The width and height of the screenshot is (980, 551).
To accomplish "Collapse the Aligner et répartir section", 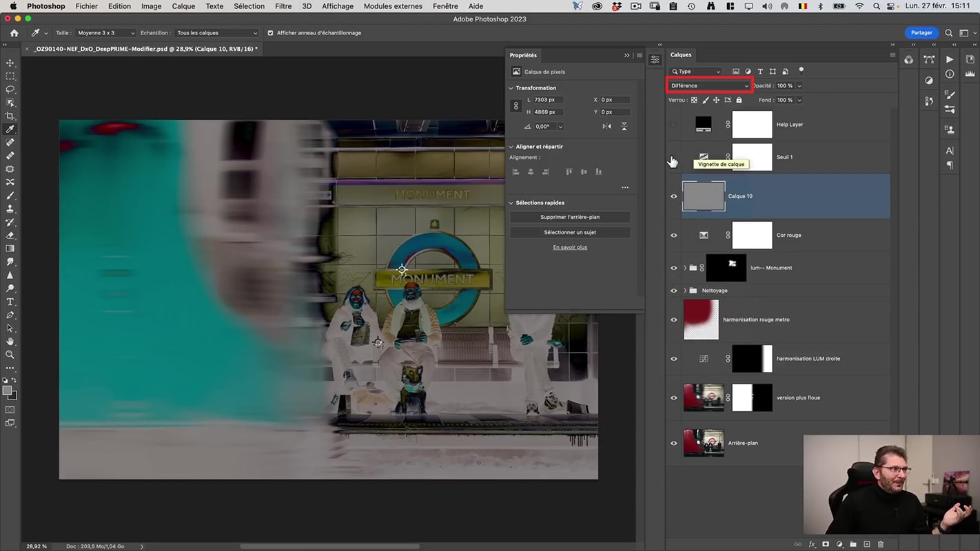I will pos(511,147).
